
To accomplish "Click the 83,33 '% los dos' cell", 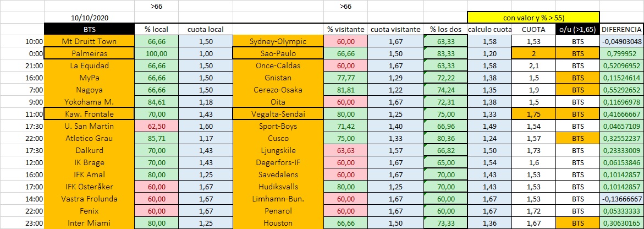I will point(445,53).
